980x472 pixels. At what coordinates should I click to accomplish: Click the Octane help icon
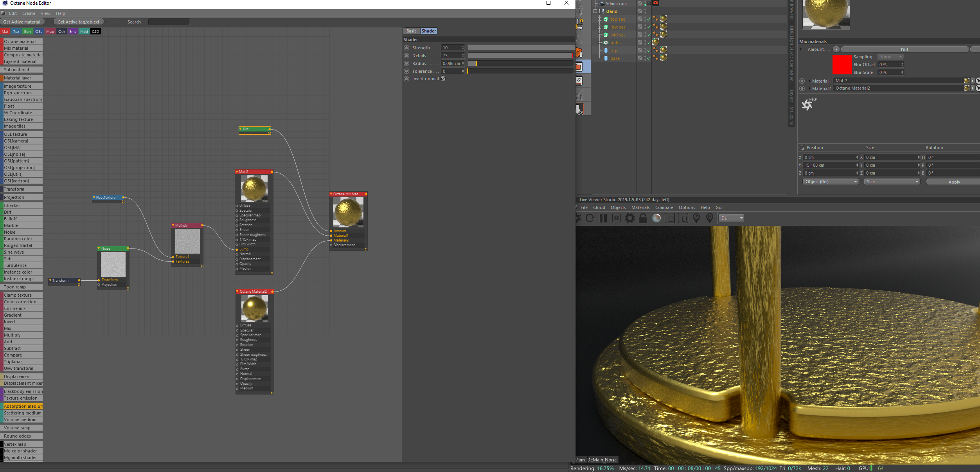click(808, 104)
